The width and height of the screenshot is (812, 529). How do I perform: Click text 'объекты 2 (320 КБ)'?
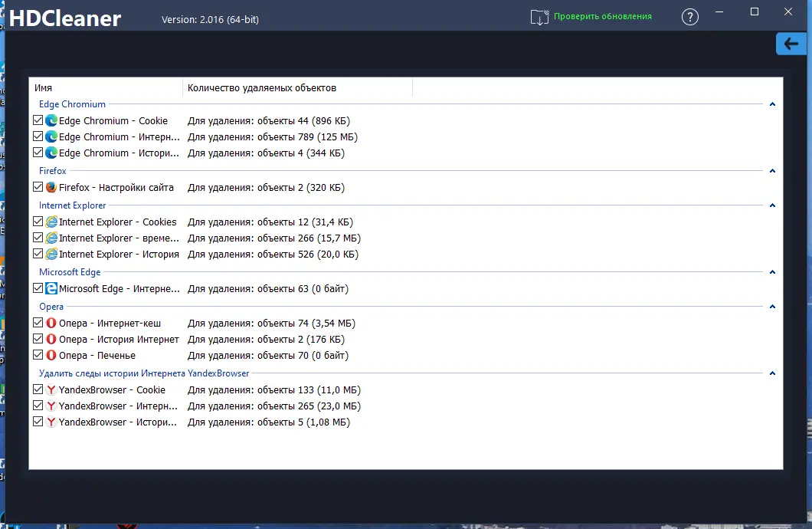pyautogui.click(x=301, y=188)
